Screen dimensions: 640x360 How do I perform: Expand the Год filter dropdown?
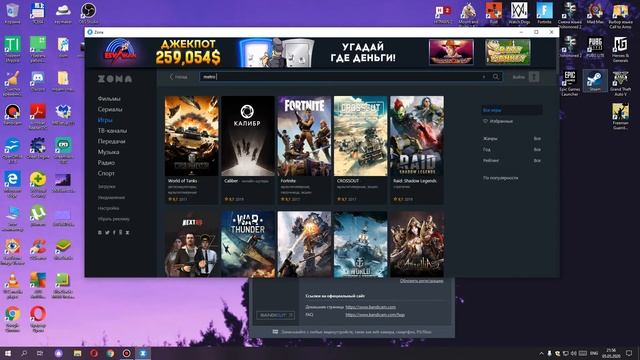pyautogui.click(x=512, y=150)
